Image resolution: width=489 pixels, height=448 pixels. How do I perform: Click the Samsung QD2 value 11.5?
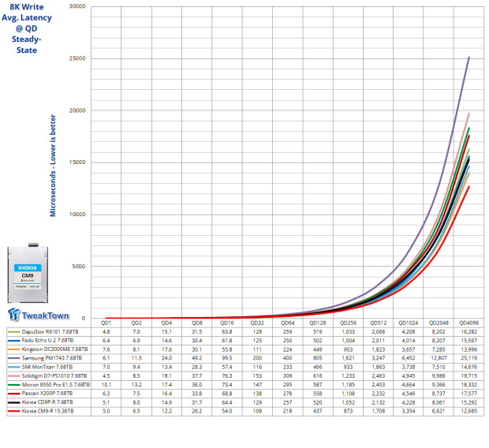coord(136,358)
